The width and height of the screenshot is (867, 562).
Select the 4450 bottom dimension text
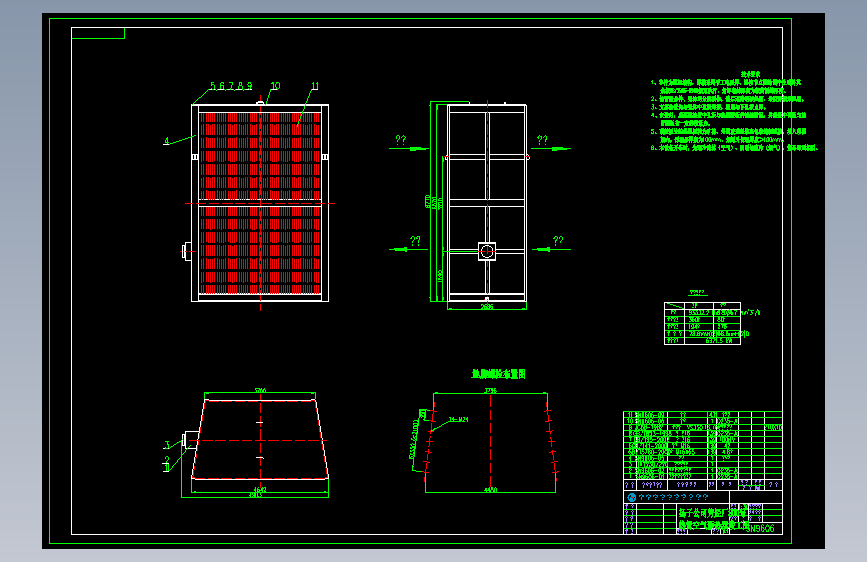[x=490, y=490]
